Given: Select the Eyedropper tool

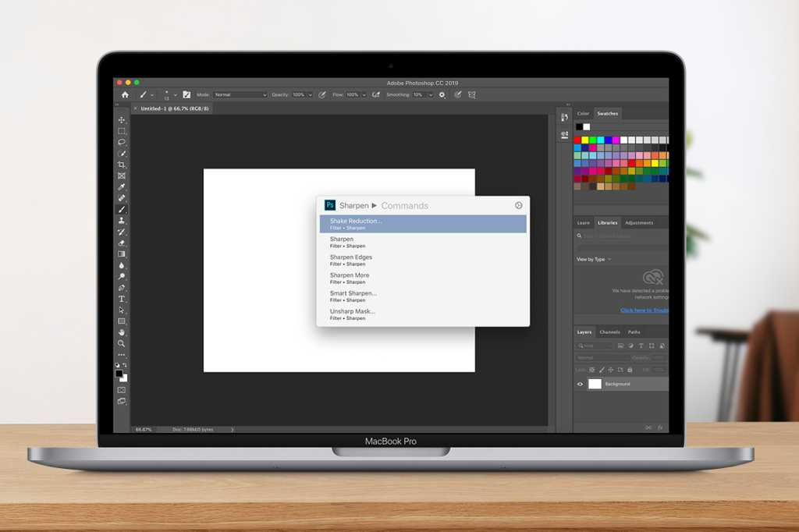Looking at the screenshot, I should pos(122,187).
